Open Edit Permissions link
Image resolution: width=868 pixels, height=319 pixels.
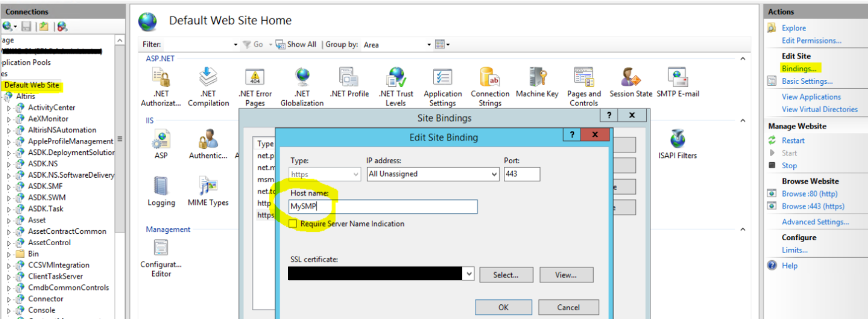tap(811, 41)
